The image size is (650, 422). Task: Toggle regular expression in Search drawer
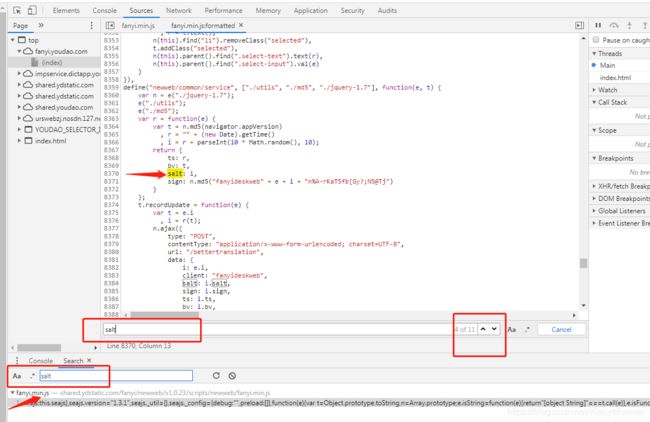point(32,376)
